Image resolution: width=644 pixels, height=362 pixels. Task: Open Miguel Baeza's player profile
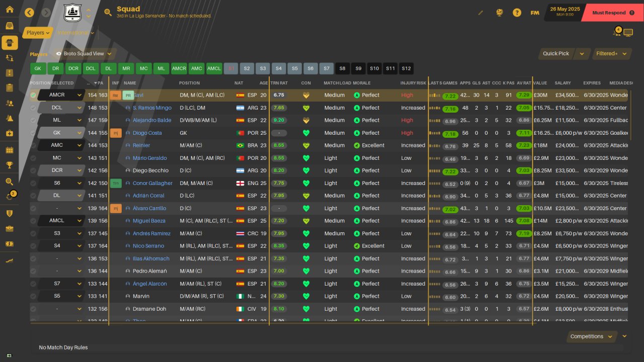tap(150, 221)
